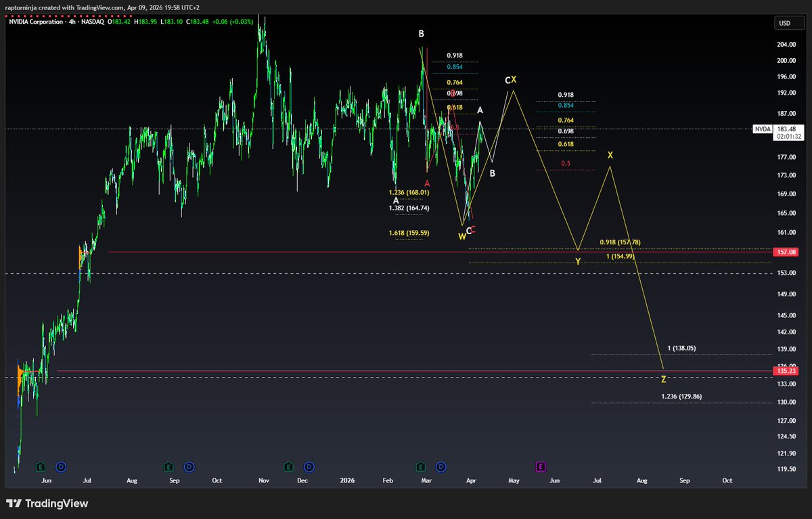Click the blue dividend D marker right of first Sep
This screenshot has width=812, height=519.
click(x=189, y=466)
